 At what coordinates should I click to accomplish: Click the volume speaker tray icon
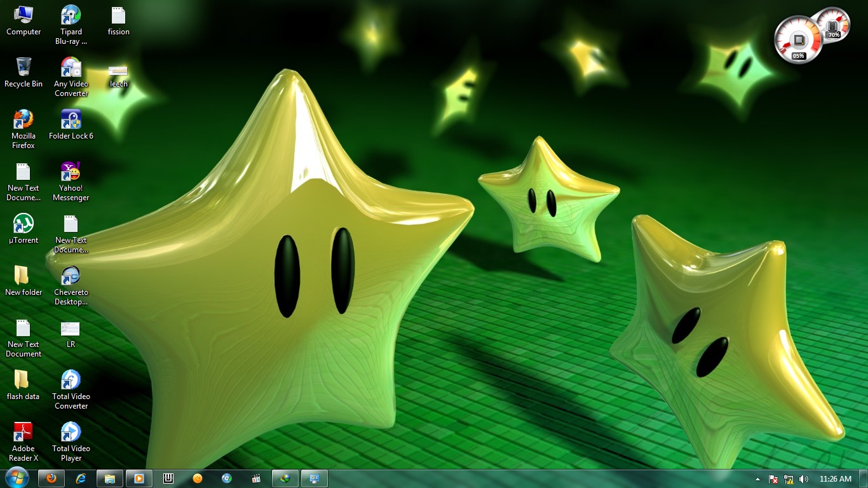tap(804, 479)
